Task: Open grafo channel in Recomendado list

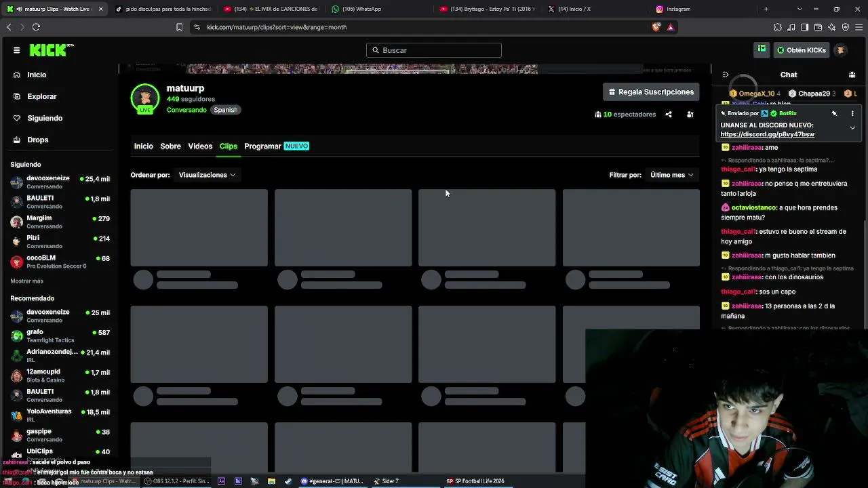Action: click(x=60, y=336)
